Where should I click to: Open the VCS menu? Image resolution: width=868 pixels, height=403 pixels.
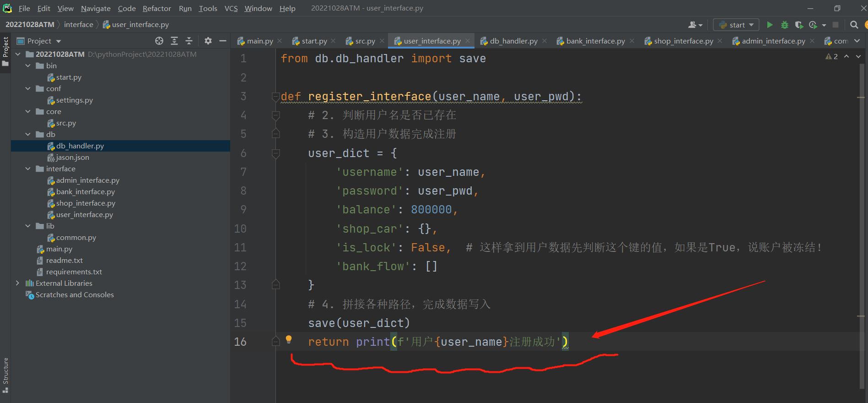point(231,8)
